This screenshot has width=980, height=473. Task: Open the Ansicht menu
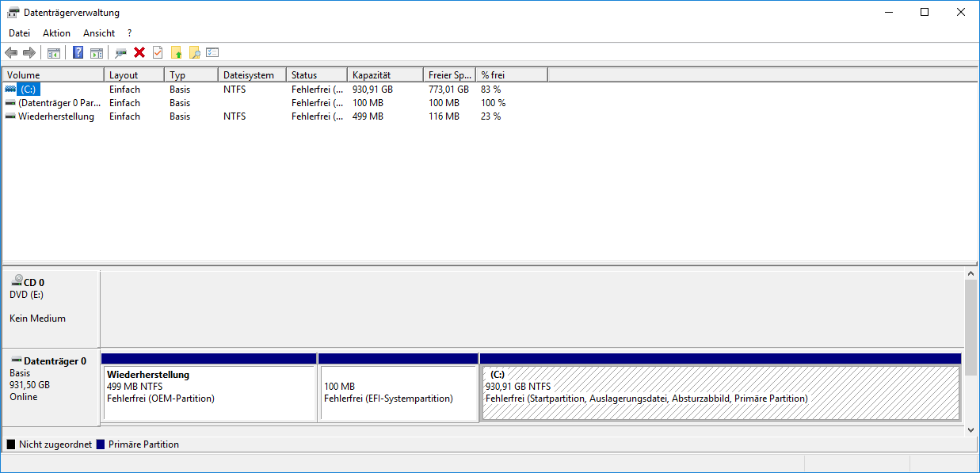99,33
